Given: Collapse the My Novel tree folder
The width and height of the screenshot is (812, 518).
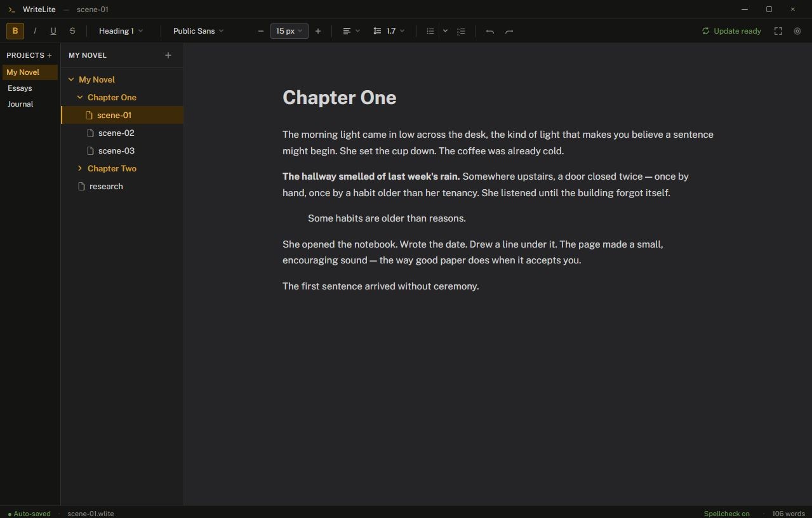Looking at the screenshot, I should (71, 79).
